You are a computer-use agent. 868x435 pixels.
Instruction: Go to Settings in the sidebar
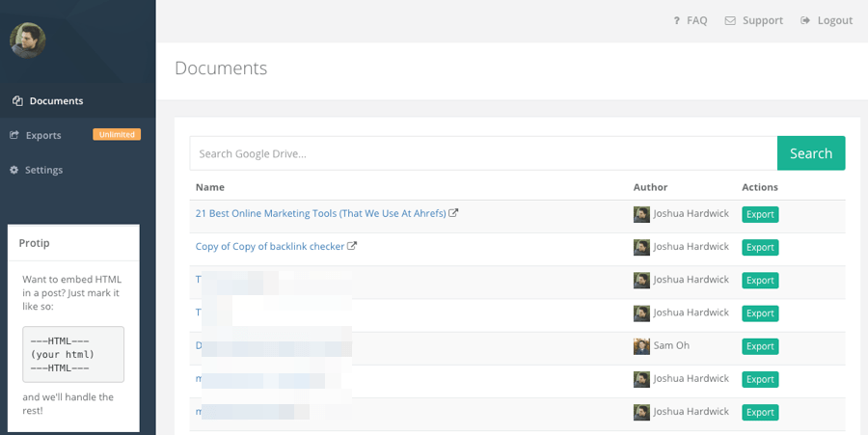tap(43, 170)
